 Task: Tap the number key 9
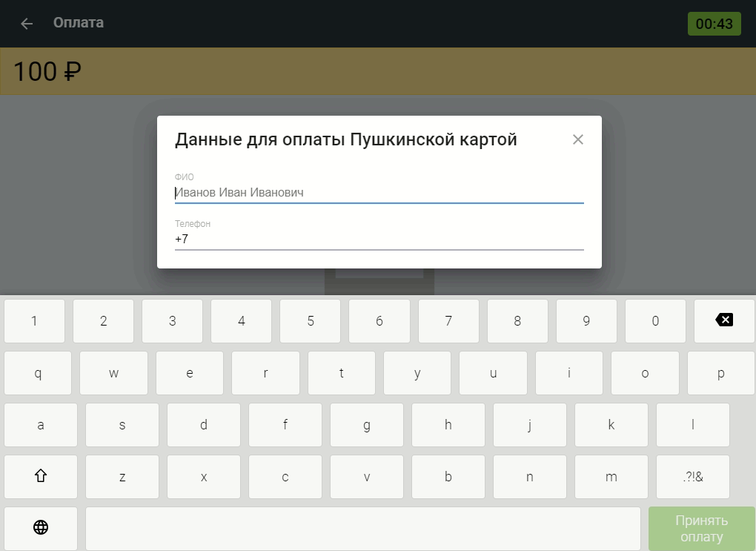click(586, 321)
